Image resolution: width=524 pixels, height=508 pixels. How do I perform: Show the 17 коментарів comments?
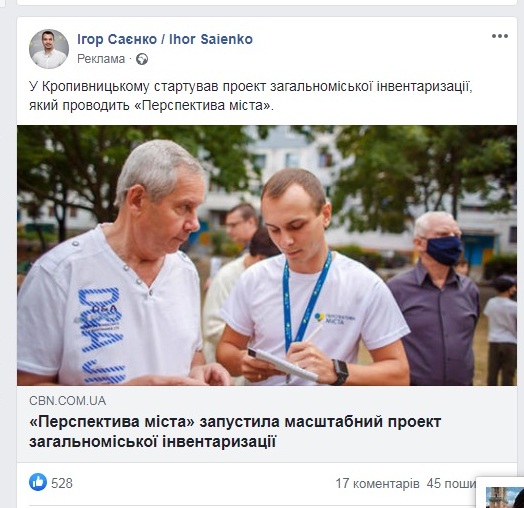(377, 483)
